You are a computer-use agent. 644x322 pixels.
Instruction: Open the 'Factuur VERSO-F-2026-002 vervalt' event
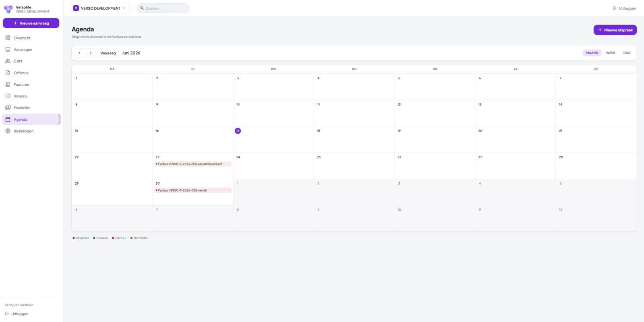(193, 190)
